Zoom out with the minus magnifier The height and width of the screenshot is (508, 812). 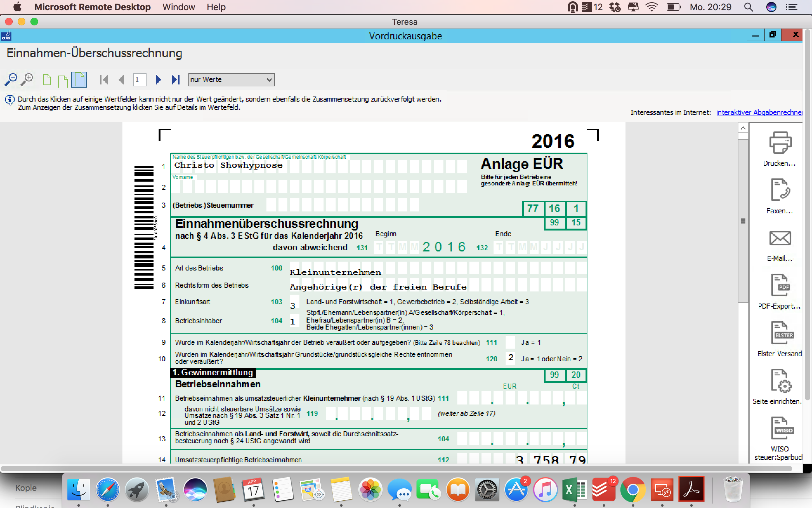(10, 80)
